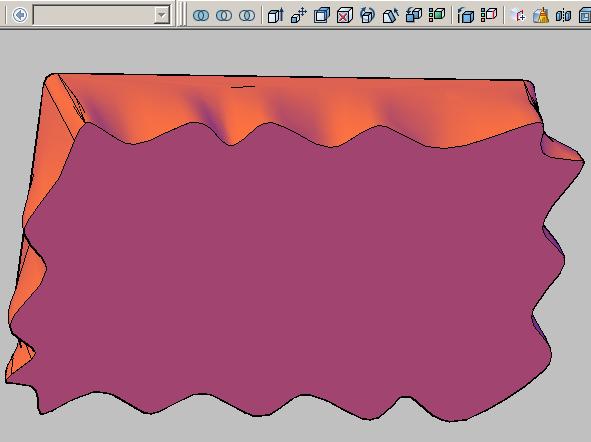Activate the Imprint tool
Image resolution: width=591 pixels, height=442 pixels.
(x=518, y=15)
